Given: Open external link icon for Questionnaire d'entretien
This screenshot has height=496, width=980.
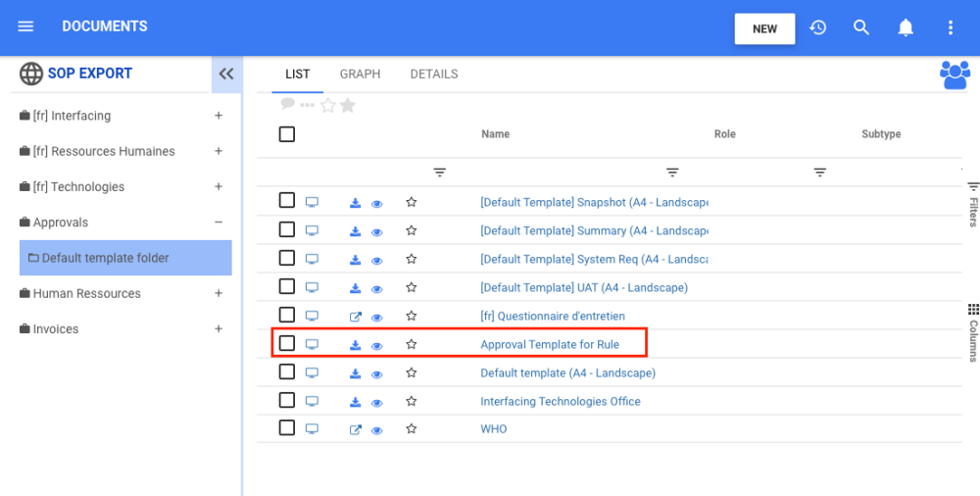Looking at the screenshot, I should 355,317.
